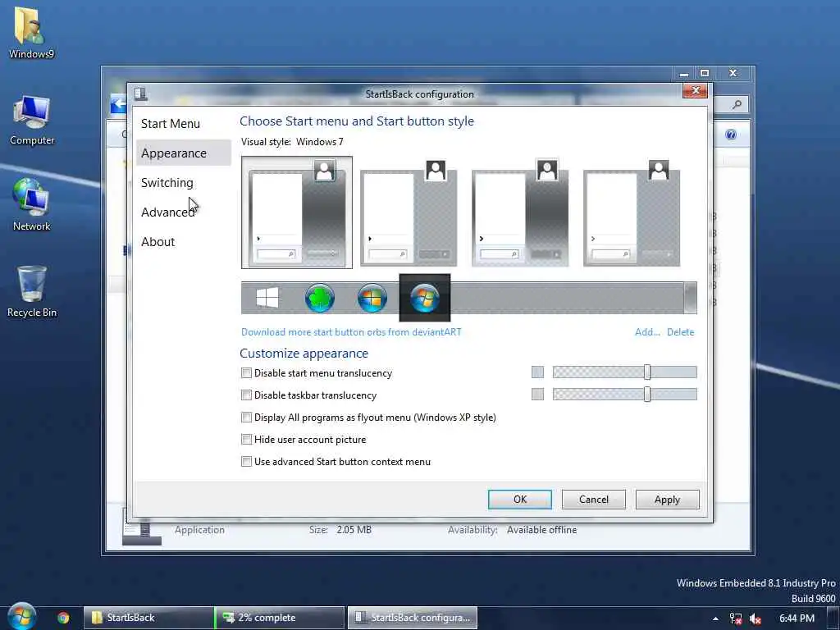Pick the highlighted dark-background Windows orb
The image size is (840, 630).
tap(425, 298)
